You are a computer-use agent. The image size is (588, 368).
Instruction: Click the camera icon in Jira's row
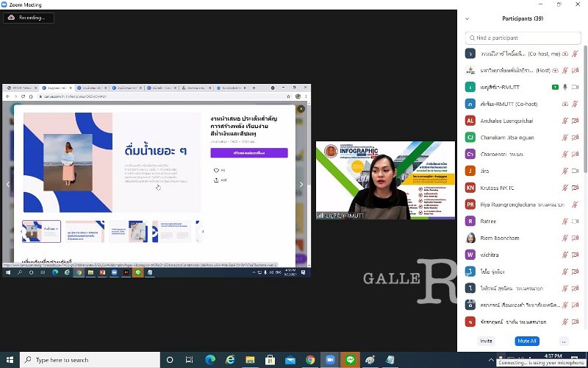coord(576,171)
